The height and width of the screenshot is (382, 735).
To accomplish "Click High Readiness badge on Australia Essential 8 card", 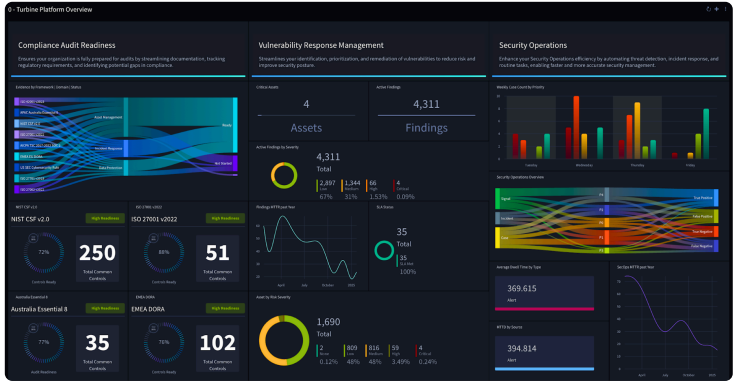I will click(105, 308).
